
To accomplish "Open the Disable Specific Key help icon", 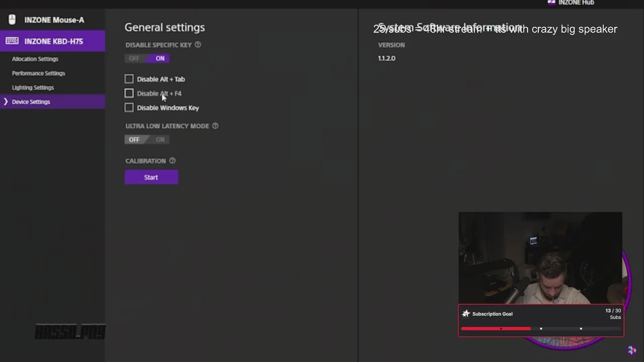I will point(198,45).
